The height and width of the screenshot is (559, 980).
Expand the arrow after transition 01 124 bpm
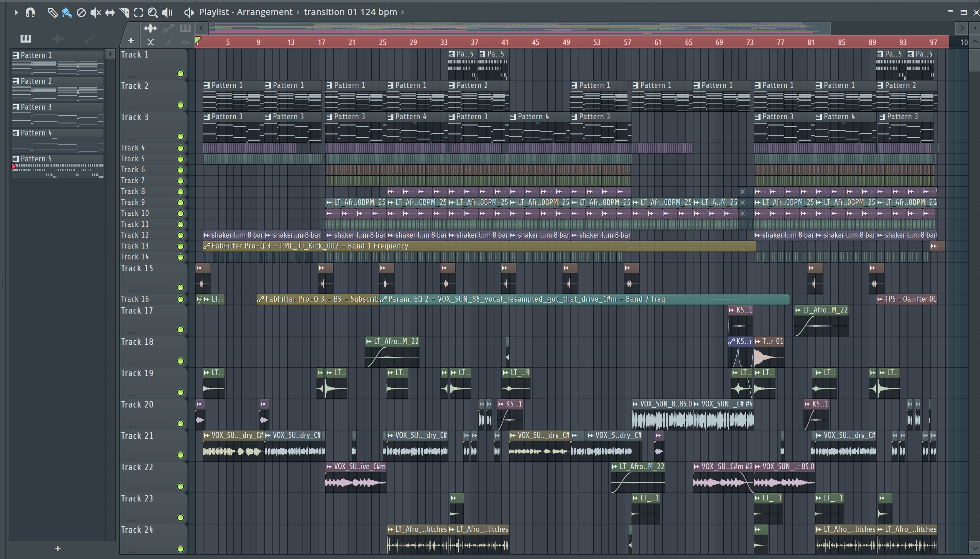tap(403, 12)
